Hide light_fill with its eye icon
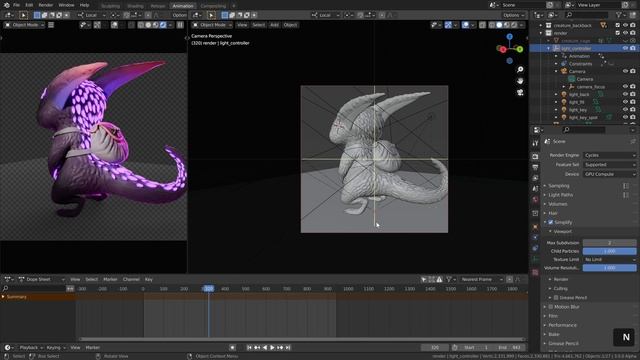The height and width of the screenshot is (360, 640). click(625, 102)
